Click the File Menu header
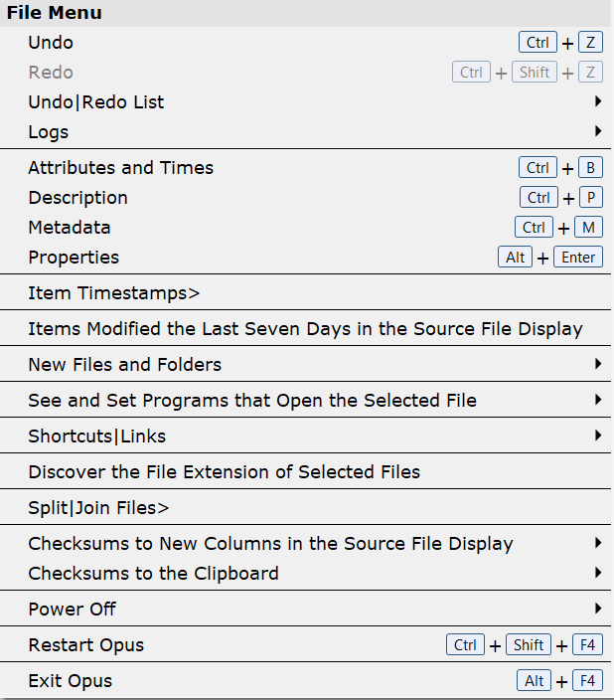Viewport: 614px width, 700px height. 55,13
